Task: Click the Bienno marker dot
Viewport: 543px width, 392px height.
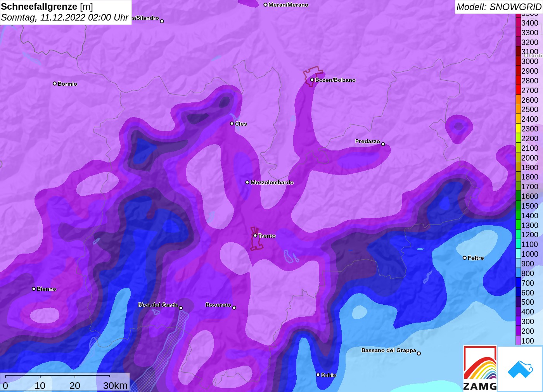Action: coord(34,289)
